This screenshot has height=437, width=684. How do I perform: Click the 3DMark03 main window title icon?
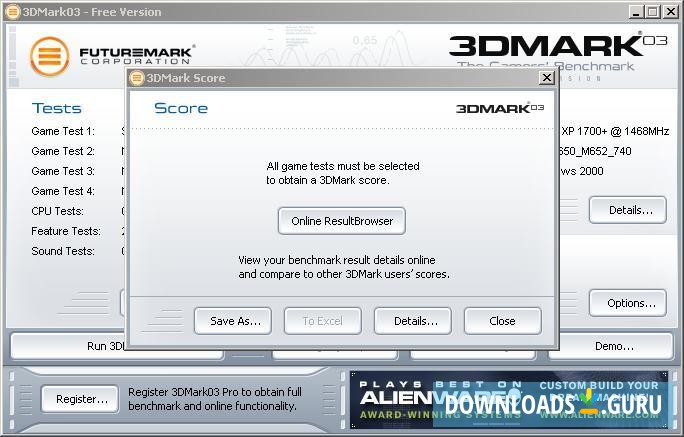point(12,12)
